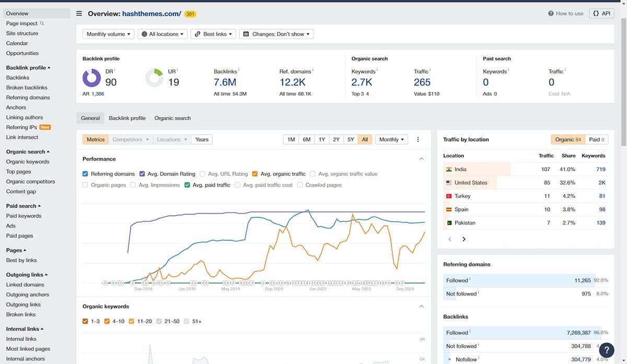Screen dimensions: 627x364
Task: Open the help chat question mark bubble
Action: pos(606,350)
